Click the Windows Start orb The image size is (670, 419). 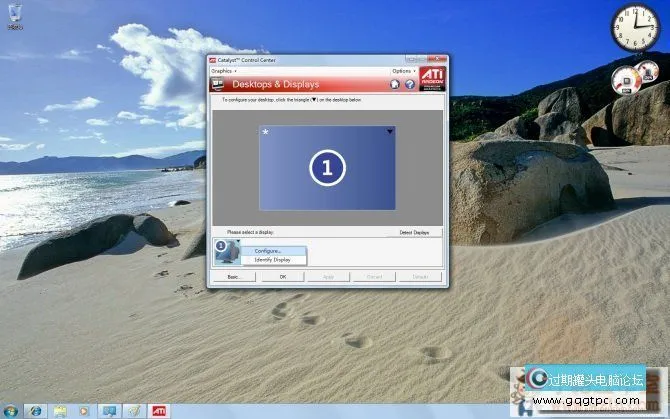tap(11, 410)
